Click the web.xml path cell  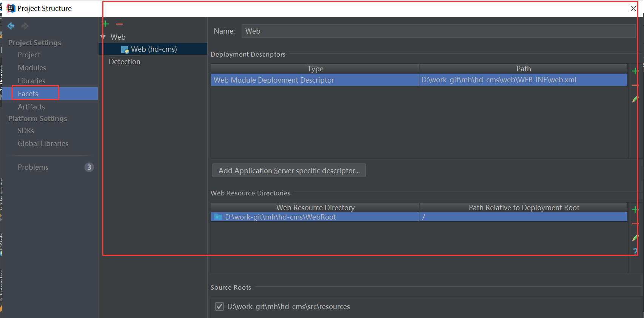click(523, 80)
